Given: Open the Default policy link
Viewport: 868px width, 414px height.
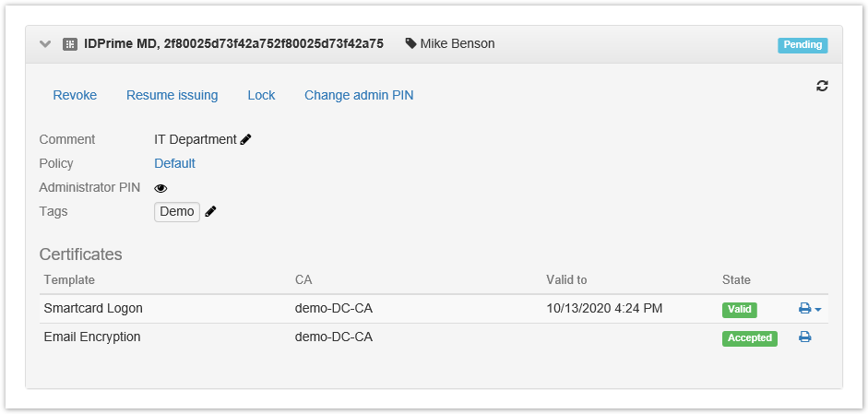Looking at the screenshot, I should 174,163.
